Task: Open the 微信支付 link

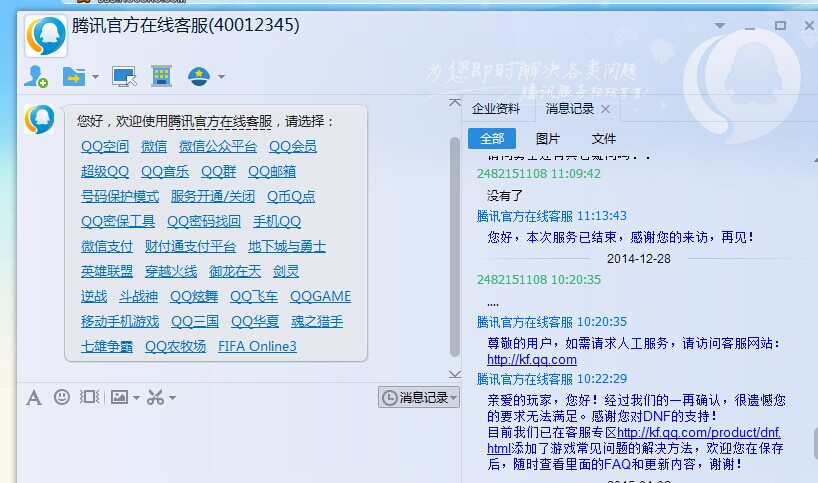Action: coord(107,247)
